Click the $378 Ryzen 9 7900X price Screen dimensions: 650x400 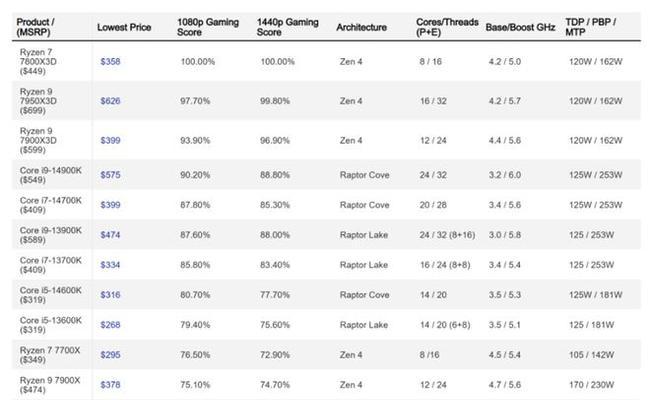tap(110, 385)
